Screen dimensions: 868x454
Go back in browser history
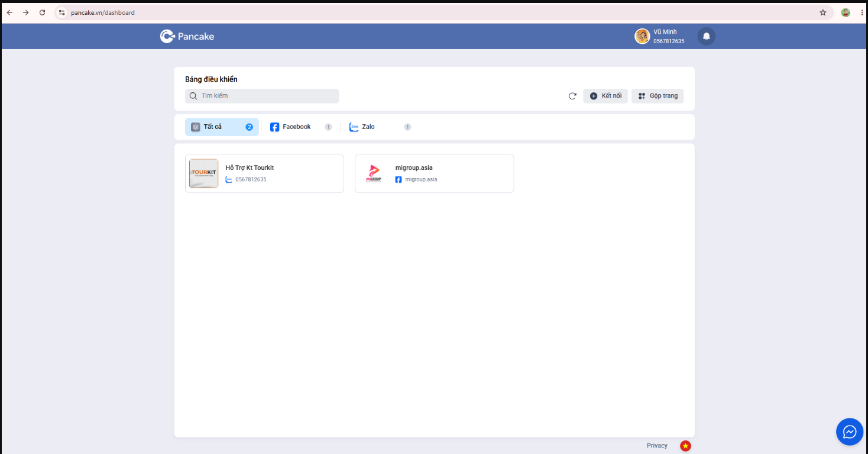click(9, 12)
